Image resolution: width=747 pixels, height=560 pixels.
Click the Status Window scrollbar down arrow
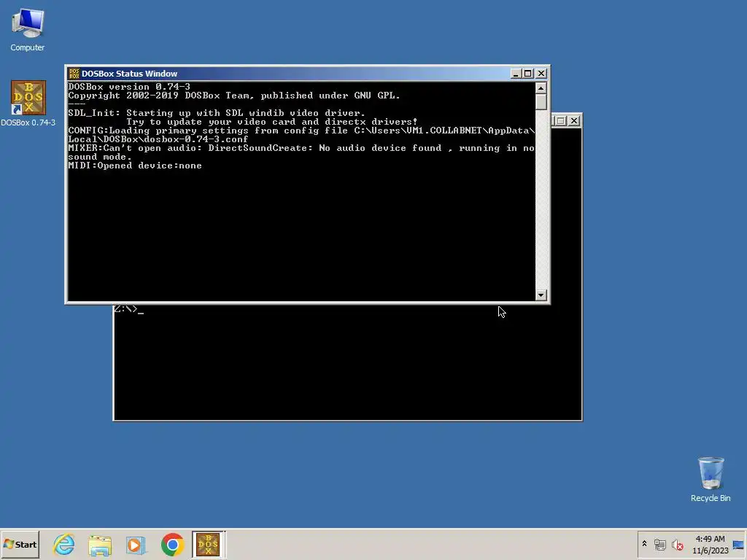pyautogui.click(x=541, y=295)
